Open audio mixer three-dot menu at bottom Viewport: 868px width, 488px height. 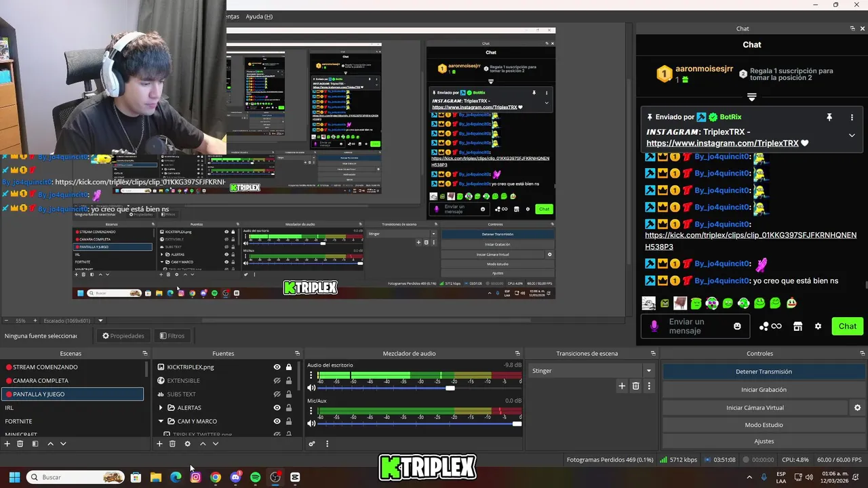point(327,444)
